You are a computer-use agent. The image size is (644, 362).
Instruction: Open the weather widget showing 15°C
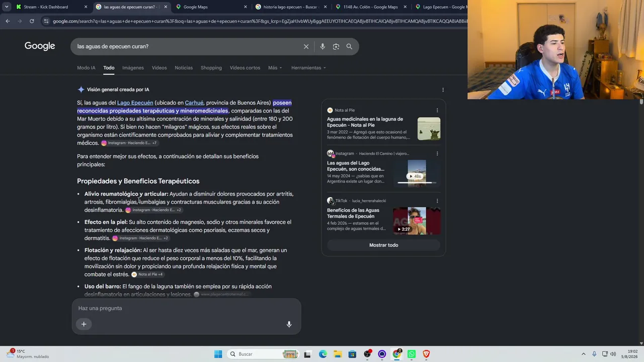[28, 354]
